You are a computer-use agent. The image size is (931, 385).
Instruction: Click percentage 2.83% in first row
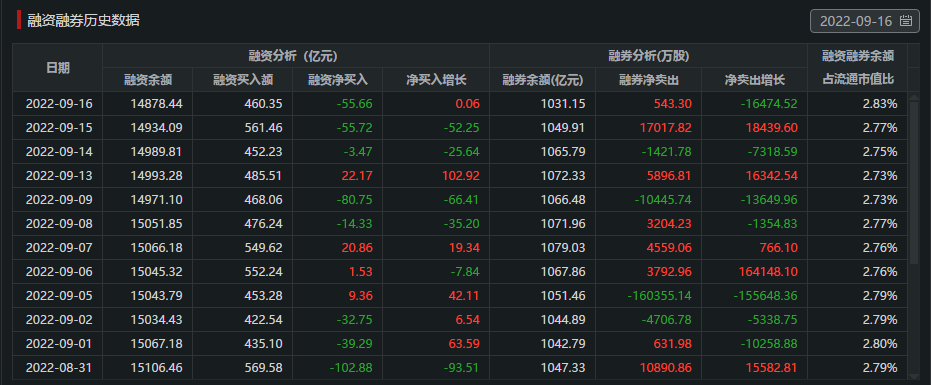coord(881,104)
